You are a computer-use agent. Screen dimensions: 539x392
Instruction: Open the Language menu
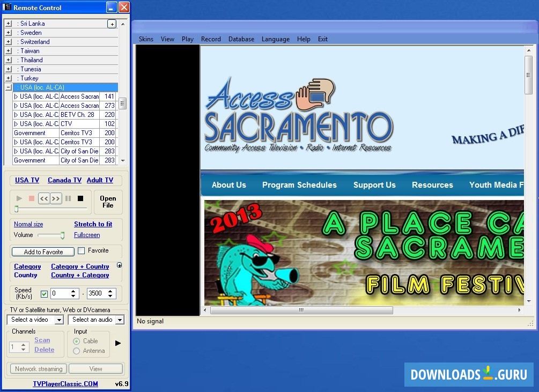[276, 39]
